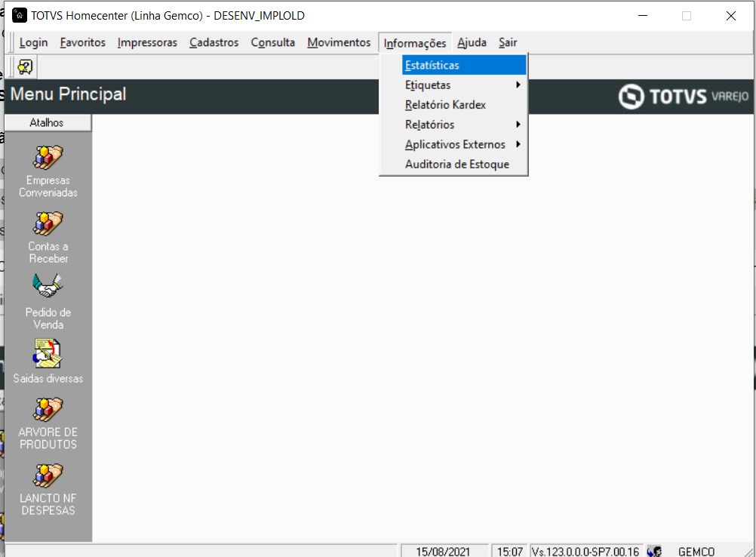This screenshot has width=756, height=557.
Task: Choose Auditoria de Estoque menu entry
Action: [464, 164]
